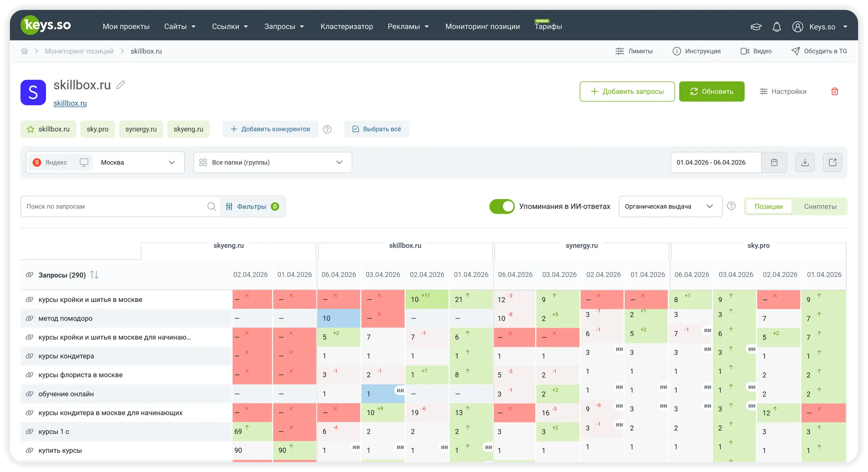Download the positions report

coord(805,162)
